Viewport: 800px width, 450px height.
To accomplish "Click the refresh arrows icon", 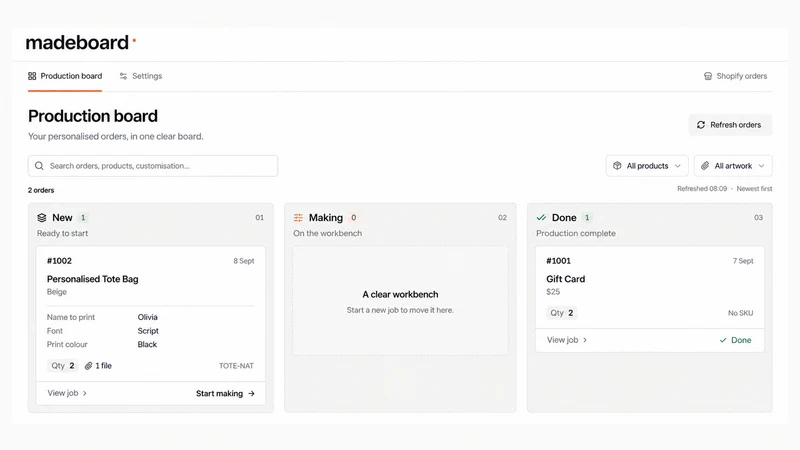I will 701,125.
